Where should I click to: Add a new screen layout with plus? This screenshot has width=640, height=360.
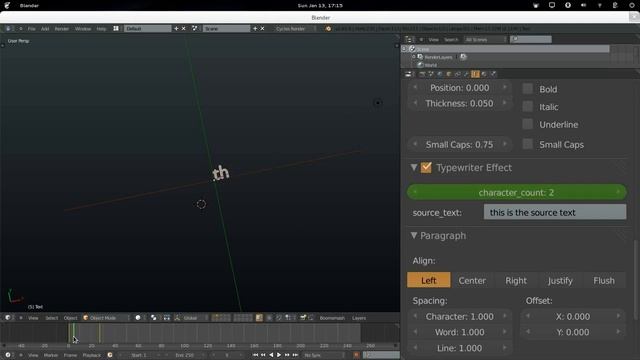pyautogui.click(x=176, y=29)
